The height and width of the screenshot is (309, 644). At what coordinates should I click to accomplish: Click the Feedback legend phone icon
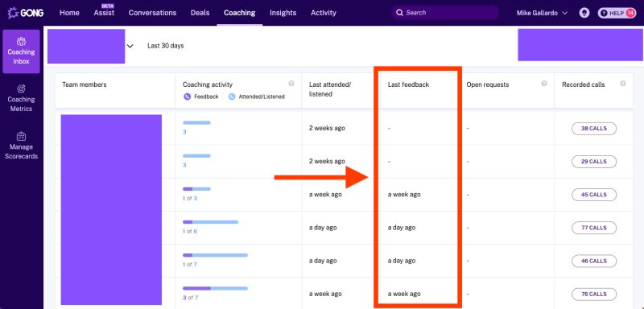click(x=188, y=97)
